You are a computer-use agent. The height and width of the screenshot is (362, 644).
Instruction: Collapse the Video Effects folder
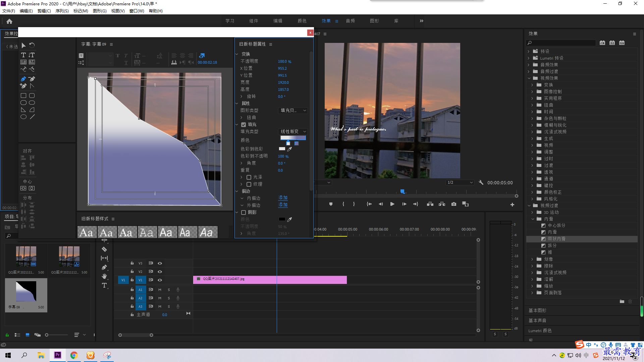coord(529,78)
